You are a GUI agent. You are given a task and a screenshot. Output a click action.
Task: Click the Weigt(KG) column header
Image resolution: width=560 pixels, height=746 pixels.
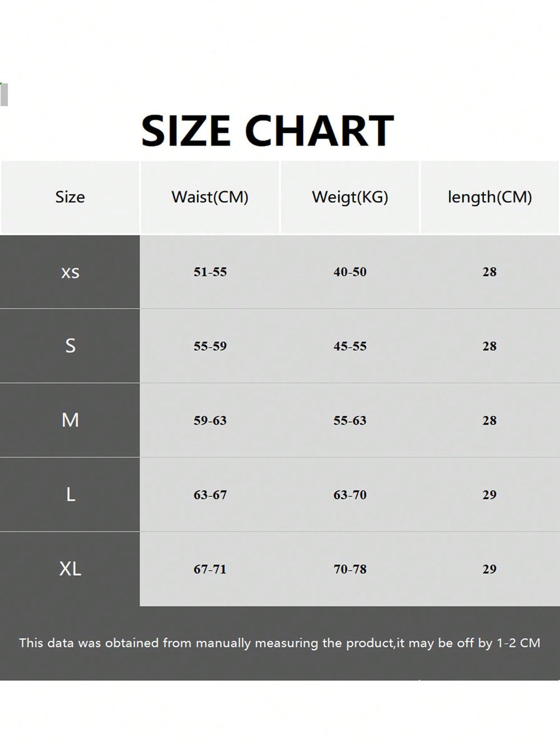(x=350, y=197)
